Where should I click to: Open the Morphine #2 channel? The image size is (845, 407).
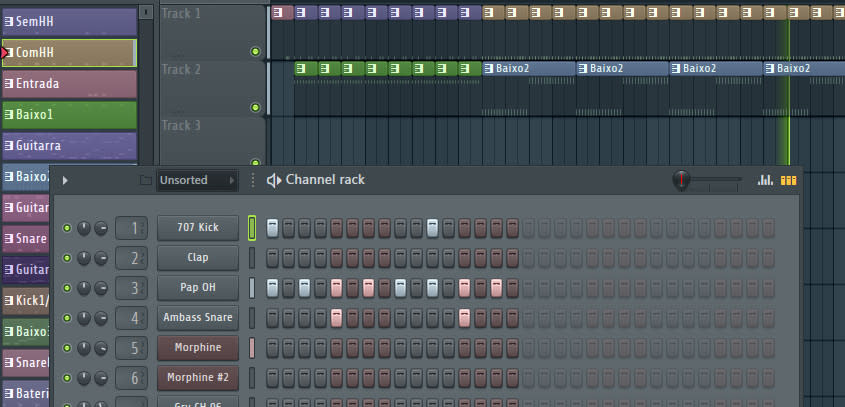198,378
